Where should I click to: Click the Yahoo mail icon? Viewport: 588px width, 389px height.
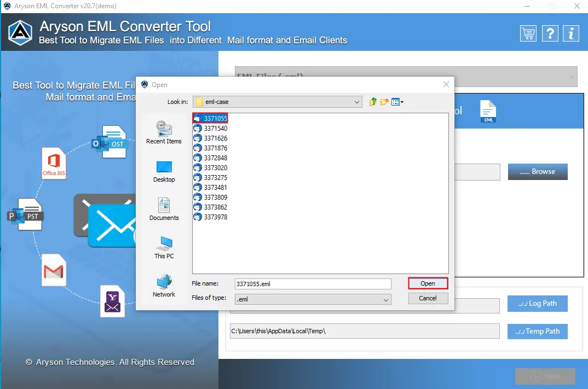pos(112,301)
